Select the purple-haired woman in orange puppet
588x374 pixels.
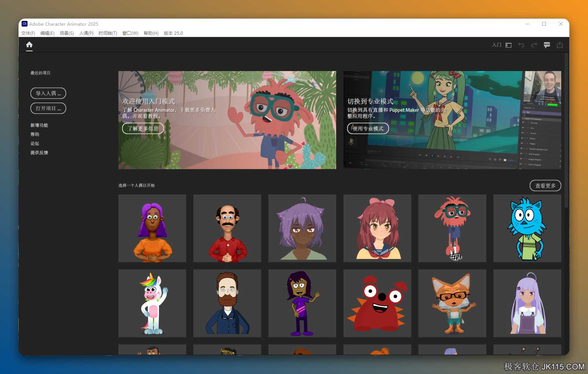click(x=152, y=229)
